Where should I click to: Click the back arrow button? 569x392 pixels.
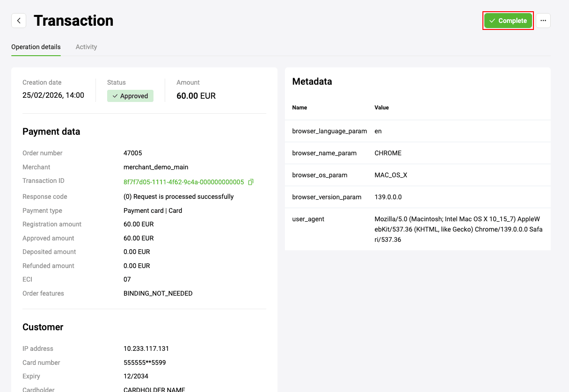[x=19, y=21]
